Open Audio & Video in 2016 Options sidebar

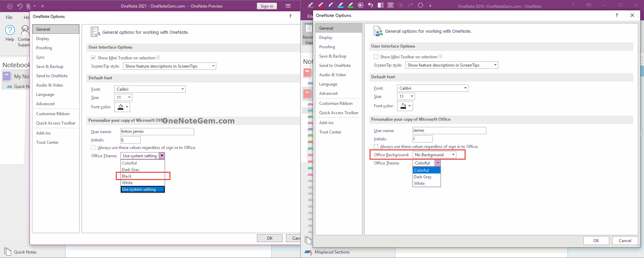pos(339,75)
